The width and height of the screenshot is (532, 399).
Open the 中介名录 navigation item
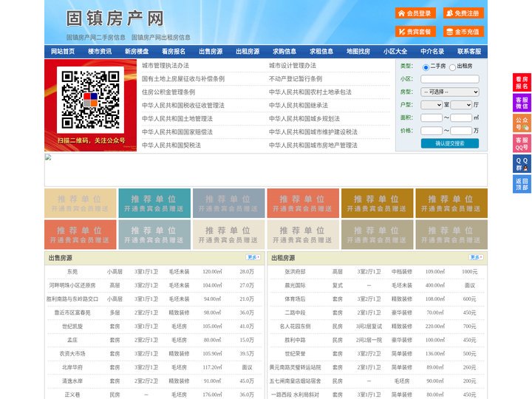pos(432,52)
